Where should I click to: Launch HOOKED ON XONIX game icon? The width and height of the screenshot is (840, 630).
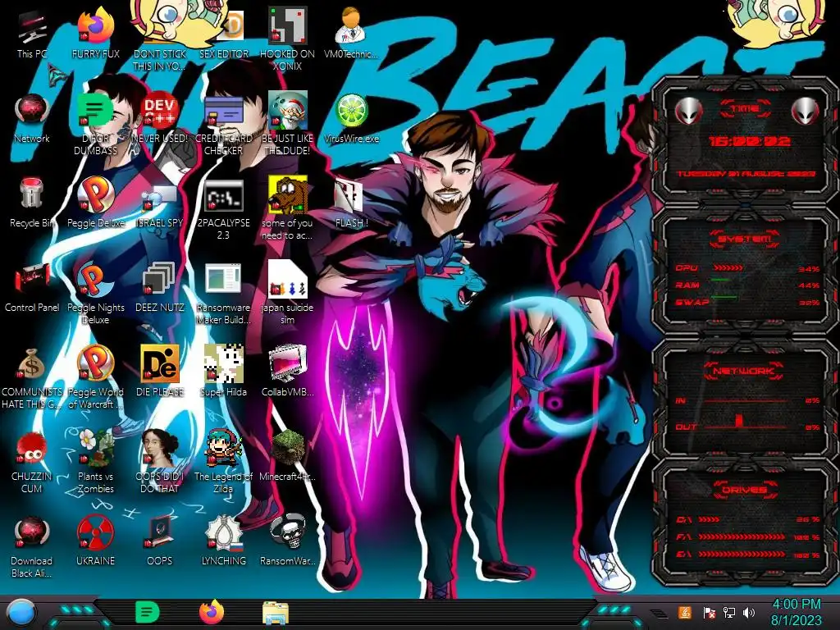tap(288, 39)
